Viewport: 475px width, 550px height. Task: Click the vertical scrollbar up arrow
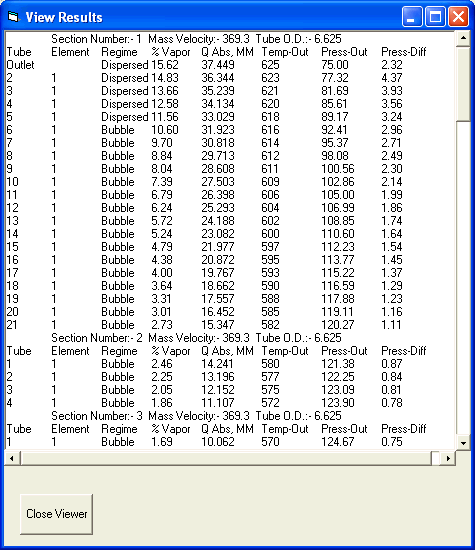point(463,38)
